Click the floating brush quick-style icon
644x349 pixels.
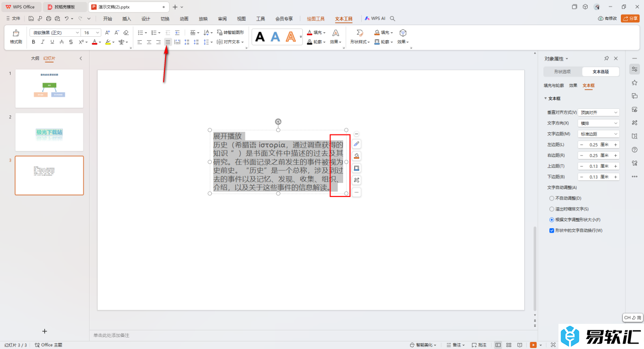coord(357,144)
